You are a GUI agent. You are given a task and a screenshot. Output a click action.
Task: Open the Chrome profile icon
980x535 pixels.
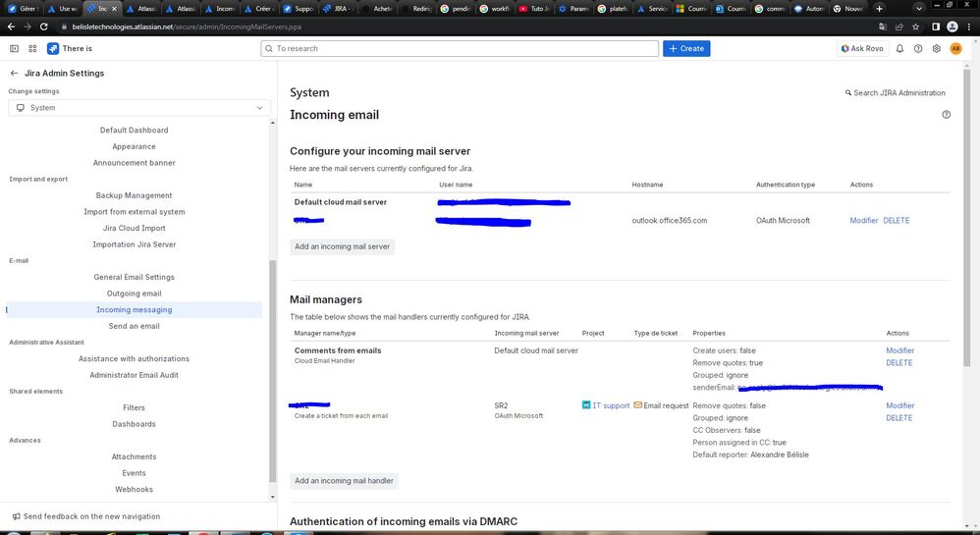[952, 27]
